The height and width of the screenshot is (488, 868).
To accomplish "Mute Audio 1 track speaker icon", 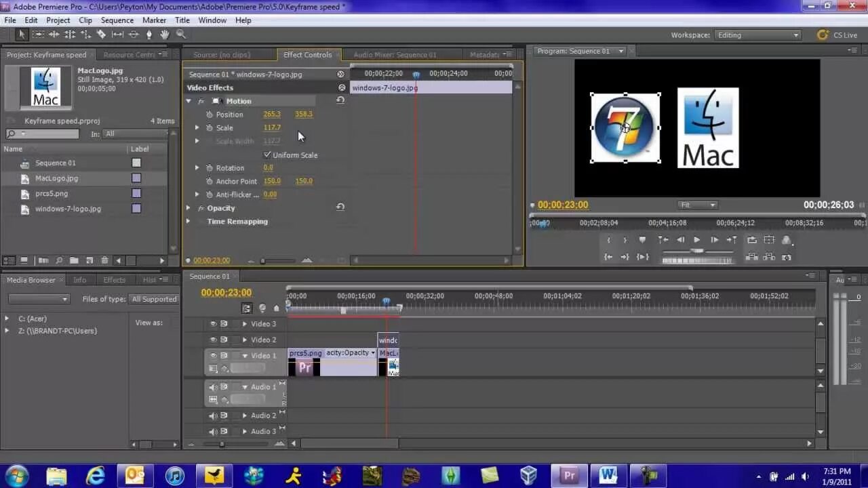I will pyautogui.click(x=213, y=387).
